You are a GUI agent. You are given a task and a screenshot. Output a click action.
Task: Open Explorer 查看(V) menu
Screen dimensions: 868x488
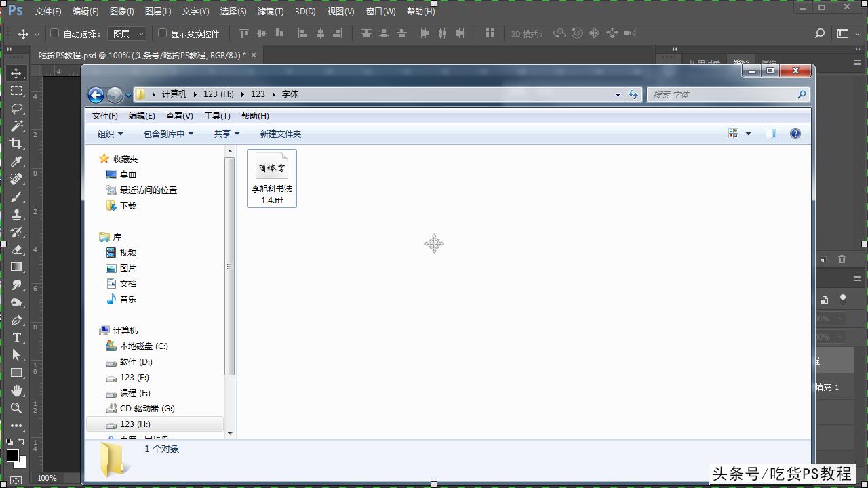[x=179, y=116]
